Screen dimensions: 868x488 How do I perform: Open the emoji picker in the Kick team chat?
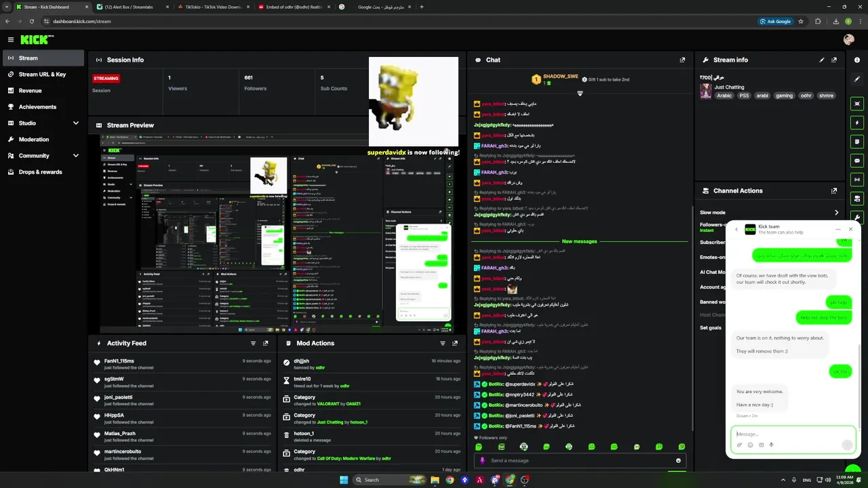pos(750,445)
